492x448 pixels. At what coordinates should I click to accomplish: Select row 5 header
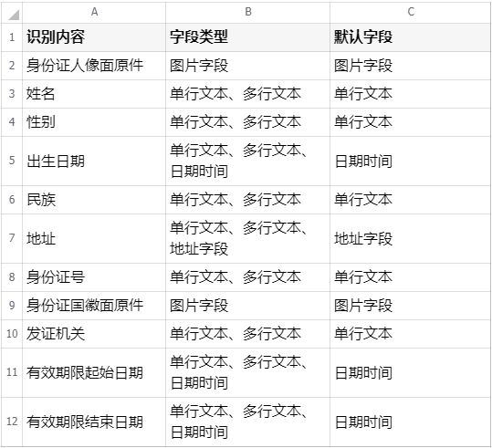tap(12, 161)
